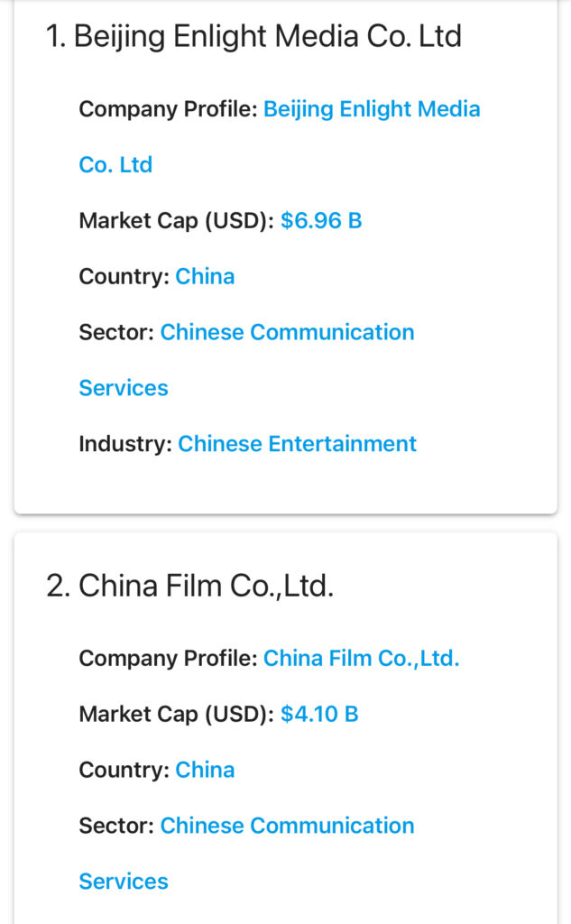The height and width of the screenshot is (924, 571).
Task: Open Chinese Communication Services sector link for China Film
Action: [x=287, y=827]
